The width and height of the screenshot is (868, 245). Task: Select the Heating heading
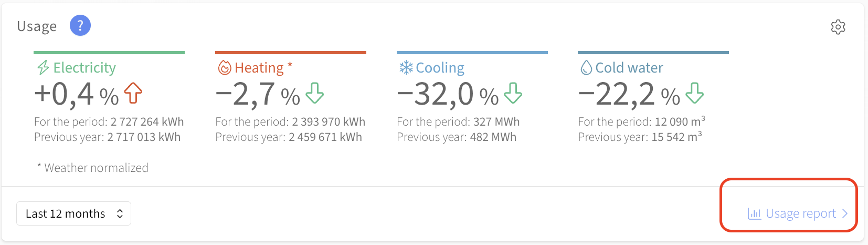(x=259, y=68)
